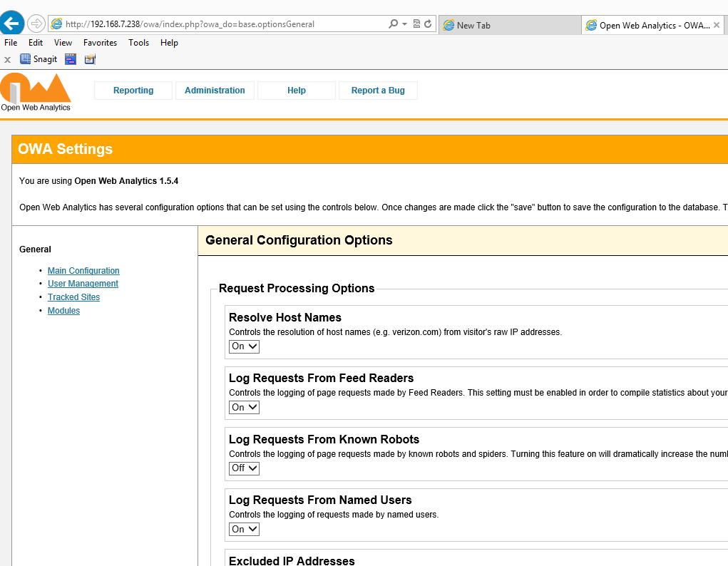Open the OWA Help navigation button
728x566 pixels.
click(296, 90)
